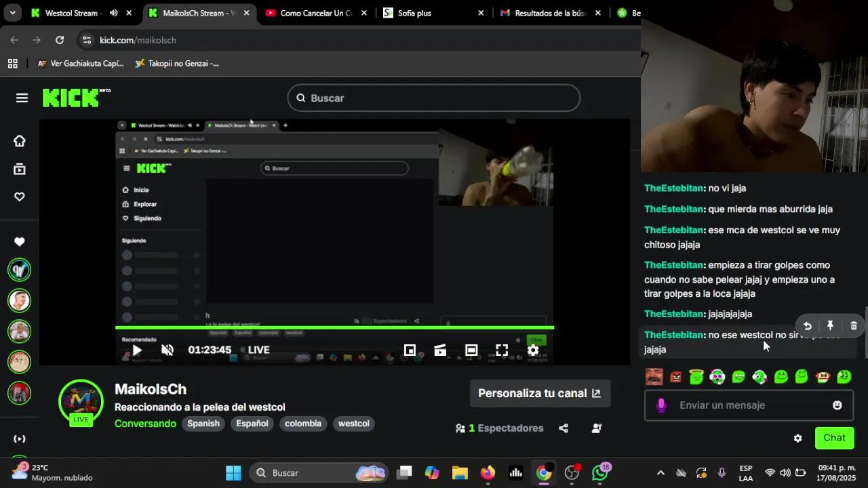Open Firefox from the taskbar
This screenshot has height=488, width=868.
click(488, 472)
